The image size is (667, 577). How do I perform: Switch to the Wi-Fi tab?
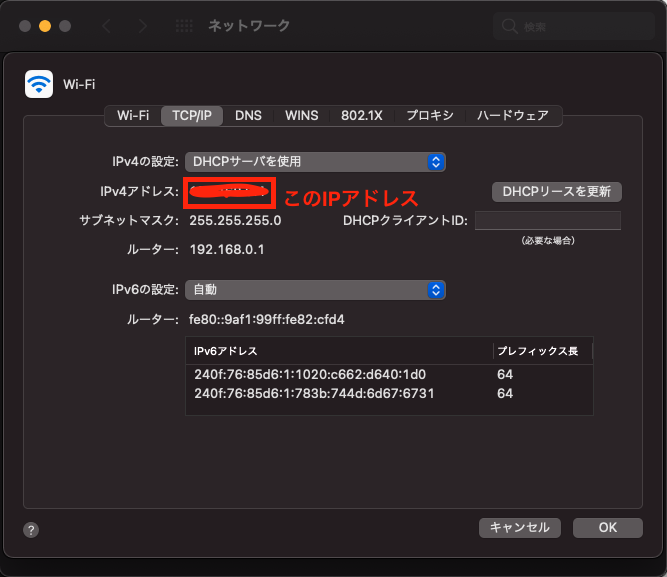(x=133, y=116)
